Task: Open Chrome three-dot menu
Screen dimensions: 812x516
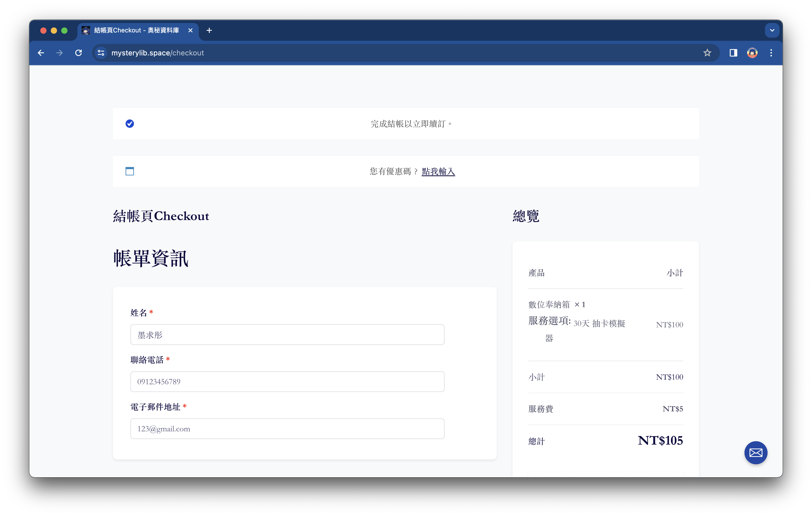Action: pos(771,53)
